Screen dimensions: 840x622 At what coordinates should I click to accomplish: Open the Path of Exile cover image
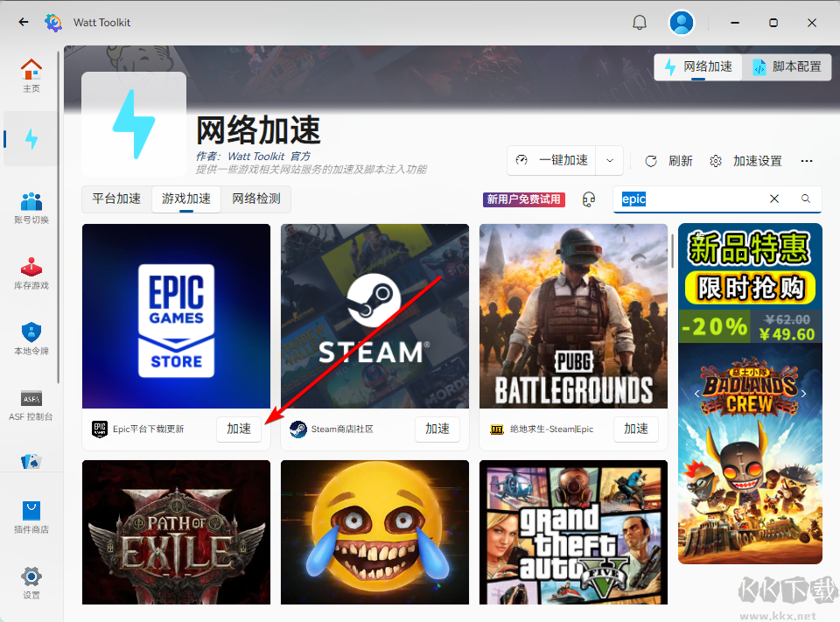[176, 533]
